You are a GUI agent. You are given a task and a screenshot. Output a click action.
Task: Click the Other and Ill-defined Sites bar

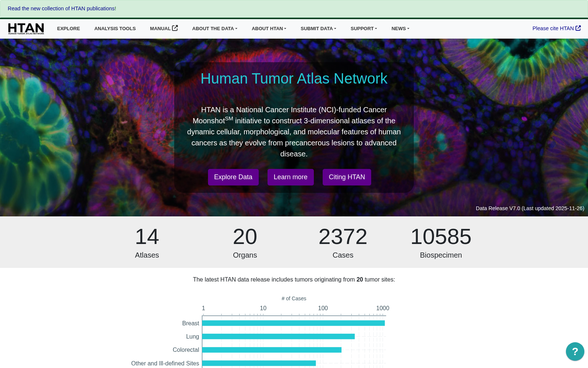pos(259,363)
